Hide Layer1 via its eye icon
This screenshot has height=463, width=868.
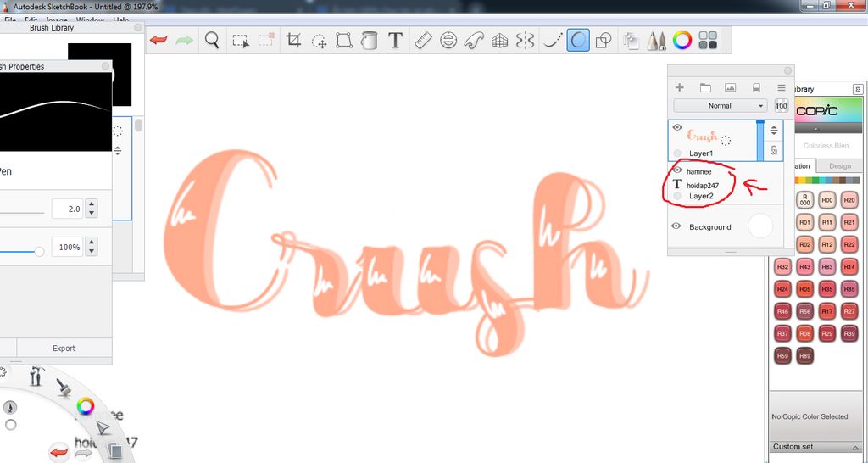pyautogui.click(x=677, y=127)
